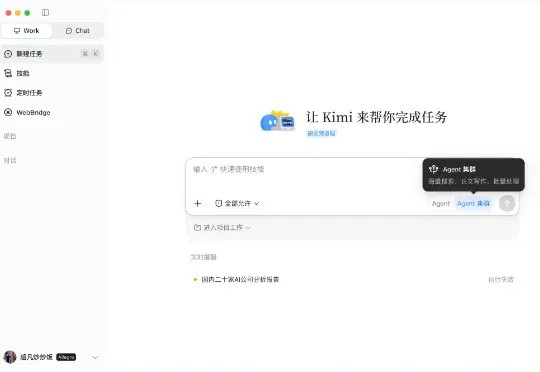Image resolution: width=540 pixels, height=372 pixels.
Task: Start a new task via 新建任务
Action: coord(52,54)
